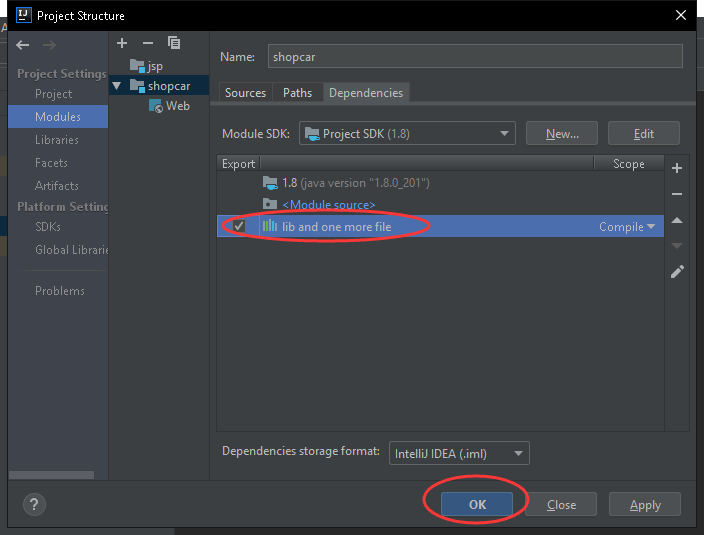Go forward with the right arrow
The width and height of the screenshot is (704, 535).
click(x=49, y=45)
